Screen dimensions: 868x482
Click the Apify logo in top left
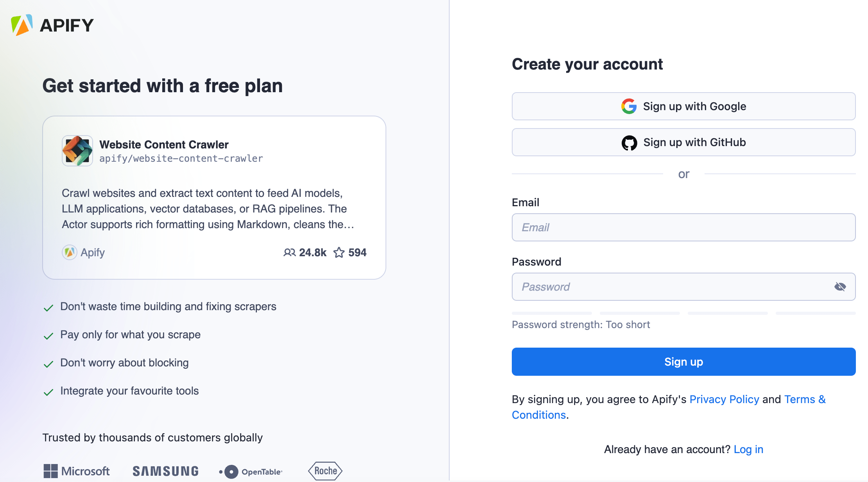51,25
